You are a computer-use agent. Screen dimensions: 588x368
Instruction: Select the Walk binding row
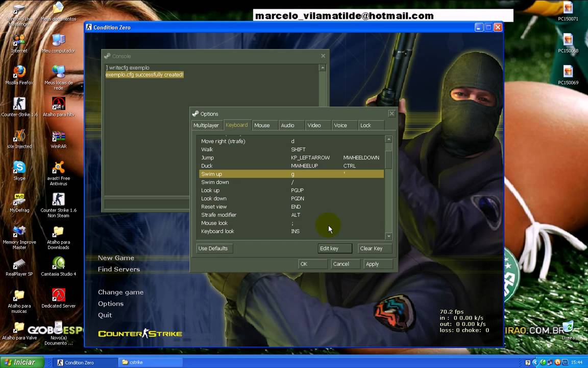(x=291, y=149)
